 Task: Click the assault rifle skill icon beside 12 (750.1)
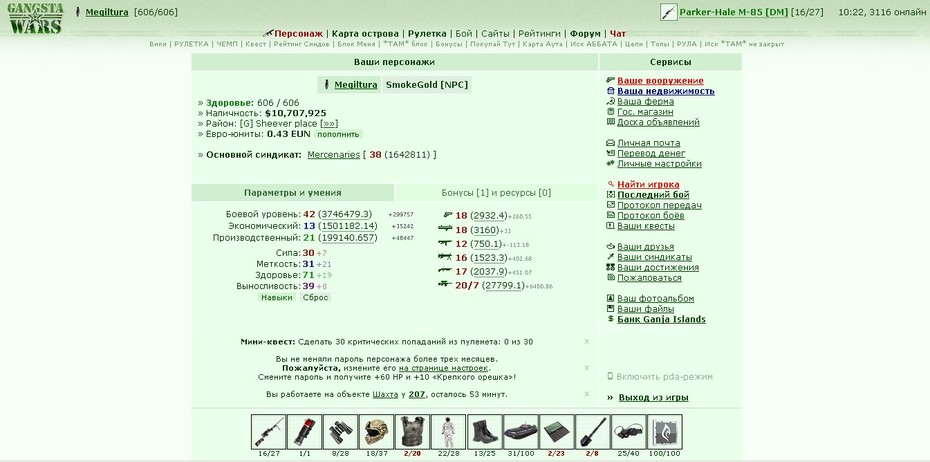pos(445,243)
